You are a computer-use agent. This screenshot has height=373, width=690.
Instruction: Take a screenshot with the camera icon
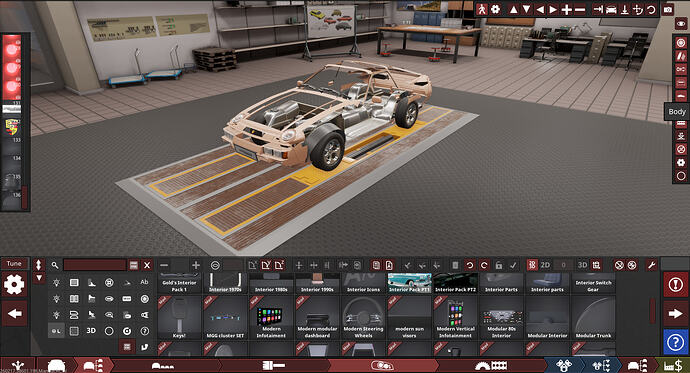click(x=668, y=9)
